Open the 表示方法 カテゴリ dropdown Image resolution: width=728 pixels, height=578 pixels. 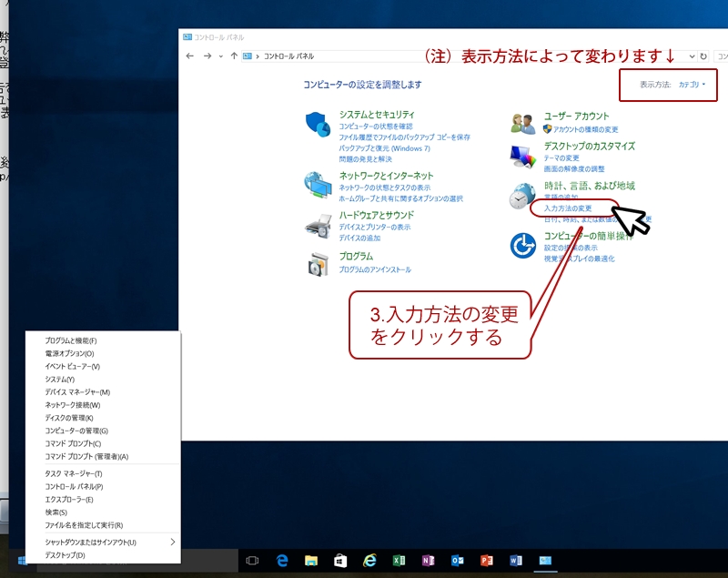(x=692, y=85)
